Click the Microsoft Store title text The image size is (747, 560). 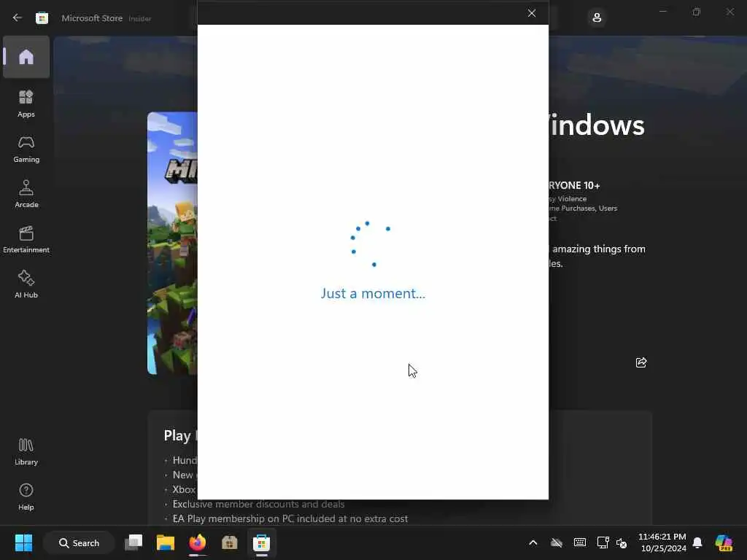click(x=92, y=18)
